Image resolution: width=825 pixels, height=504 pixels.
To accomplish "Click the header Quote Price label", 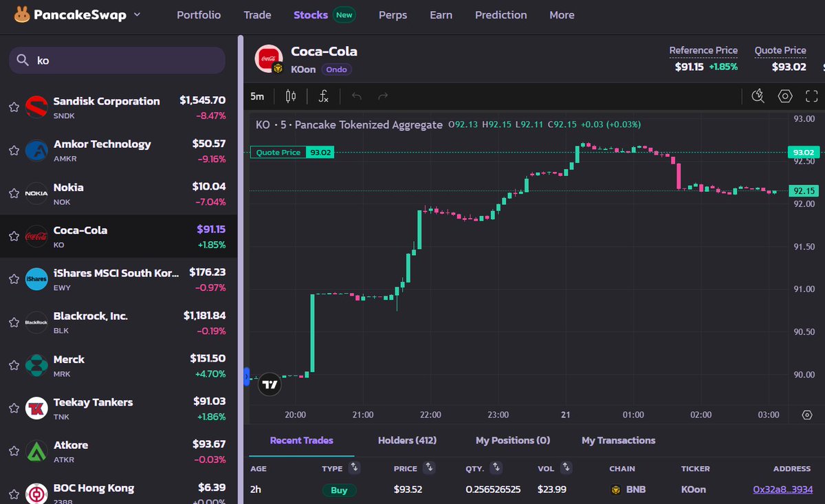I will 780,50.
